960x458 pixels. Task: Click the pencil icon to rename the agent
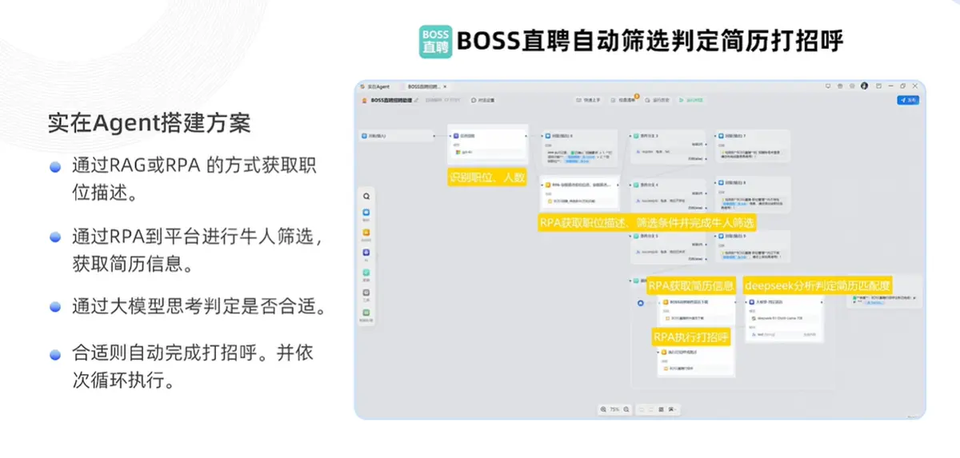tap(416, 100)
